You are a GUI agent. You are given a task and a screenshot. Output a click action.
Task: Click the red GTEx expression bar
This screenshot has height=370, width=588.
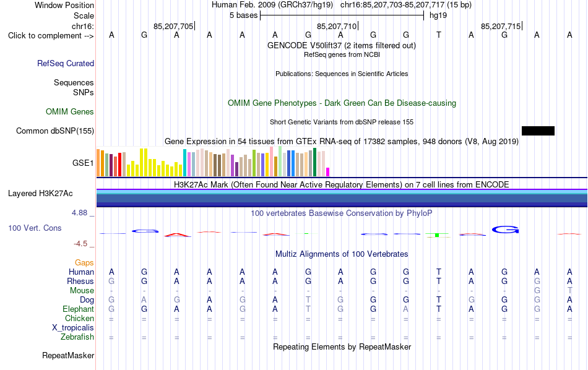point(119,164)
